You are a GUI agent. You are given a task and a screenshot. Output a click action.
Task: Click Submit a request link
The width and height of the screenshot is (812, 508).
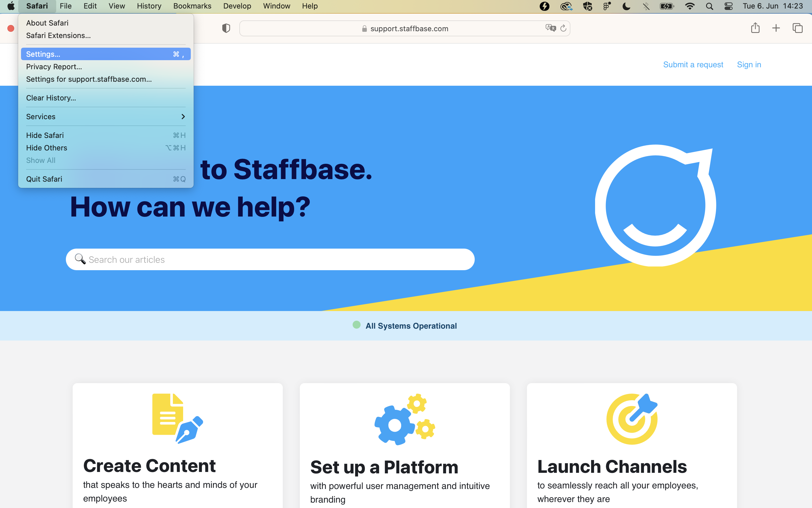[x=693, y=64]
